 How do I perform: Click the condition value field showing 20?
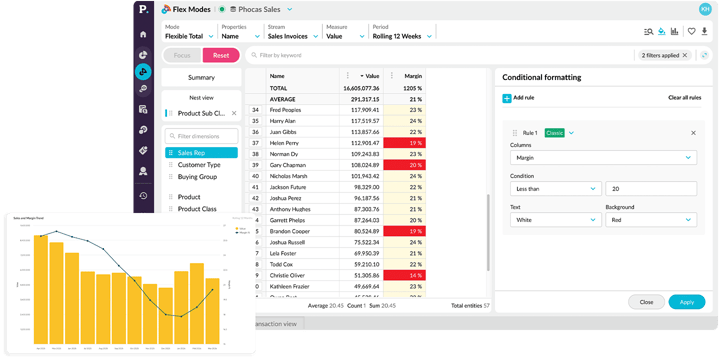[x=651, y=189]
